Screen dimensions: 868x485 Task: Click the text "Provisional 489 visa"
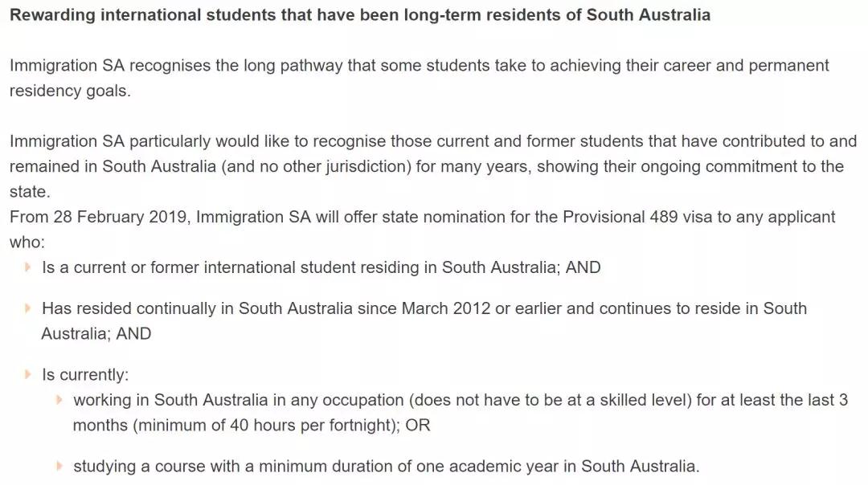637,217
